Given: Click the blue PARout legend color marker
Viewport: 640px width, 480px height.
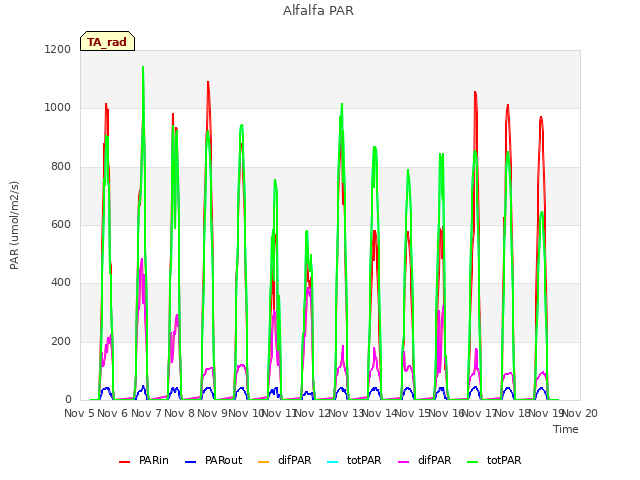Looking at the screenshot, I should click(191, 462).
